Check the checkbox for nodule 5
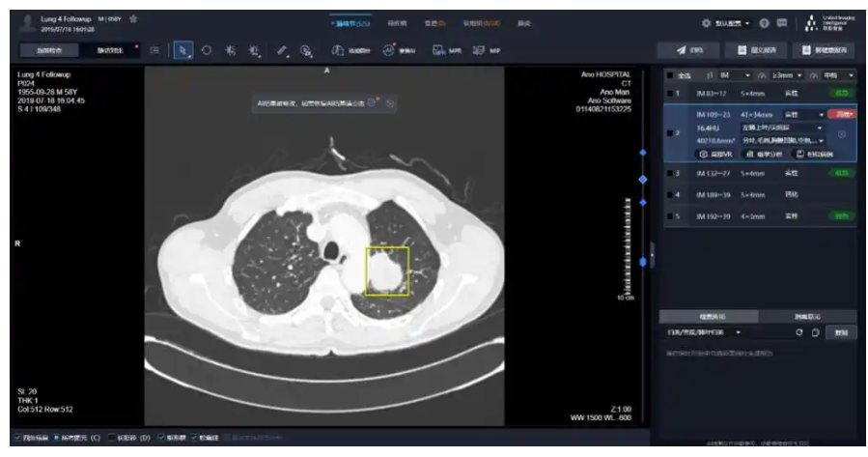The width and height of the screenshot is (868, 457). [670, 216]
